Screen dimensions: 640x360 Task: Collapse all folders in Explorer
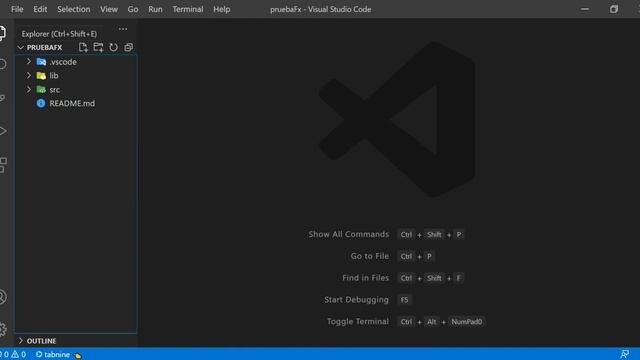coord(129,47)
